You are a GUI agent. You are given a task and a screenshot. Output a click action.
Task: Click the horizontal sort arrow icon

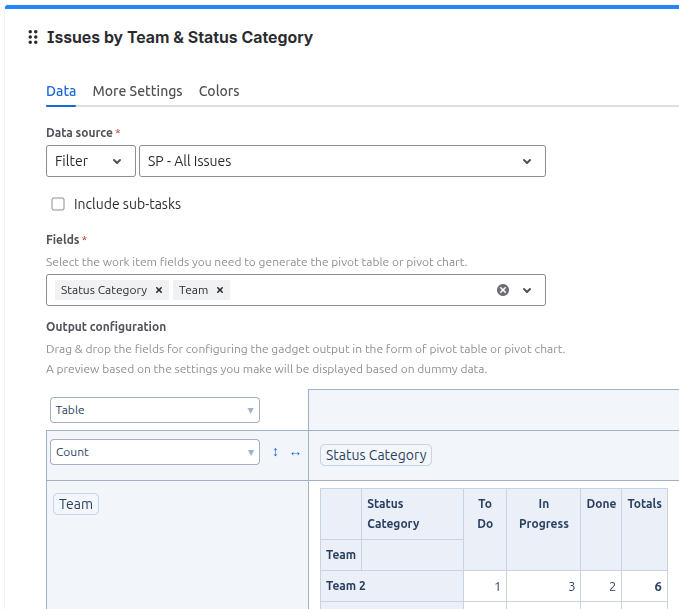click(x=295, y=453)
